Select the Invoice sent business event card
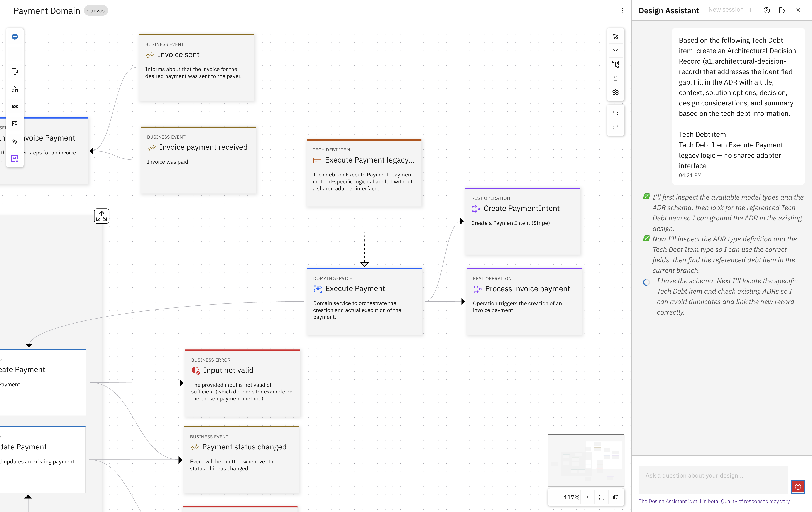This screenshot has width=812, height=512. [x=197, y=68]
